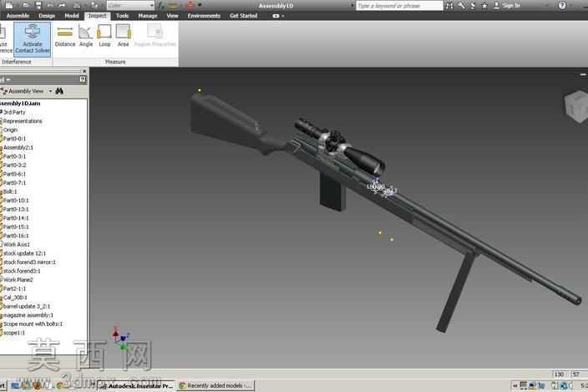Screen dimensions: 588x392
Task: Select stock update 12:1 in the tree
Action: 24,253
